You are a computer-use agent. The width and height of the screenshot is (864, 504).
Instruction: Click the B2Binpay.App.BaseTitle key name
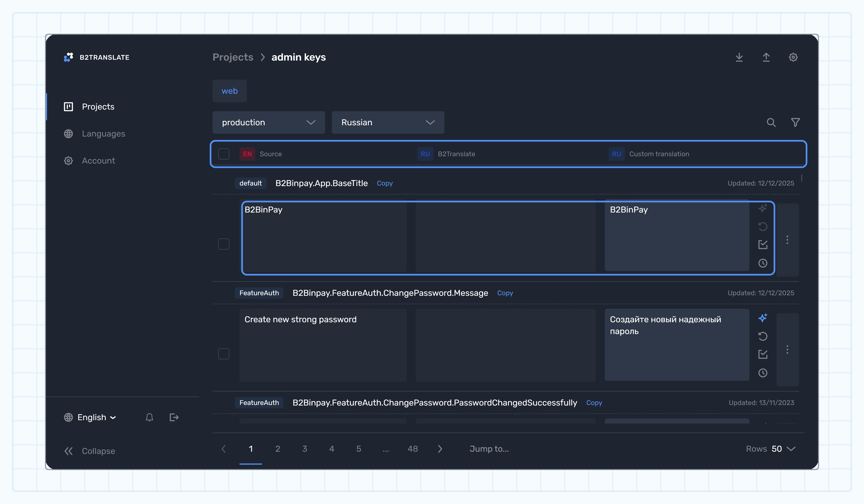(x=322, y=183)
